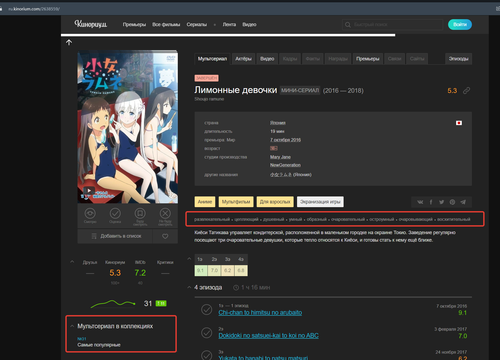
Task: Mark episode Chi-chan to himitsu no arubaito watched
Action: [x=206, y=310]
